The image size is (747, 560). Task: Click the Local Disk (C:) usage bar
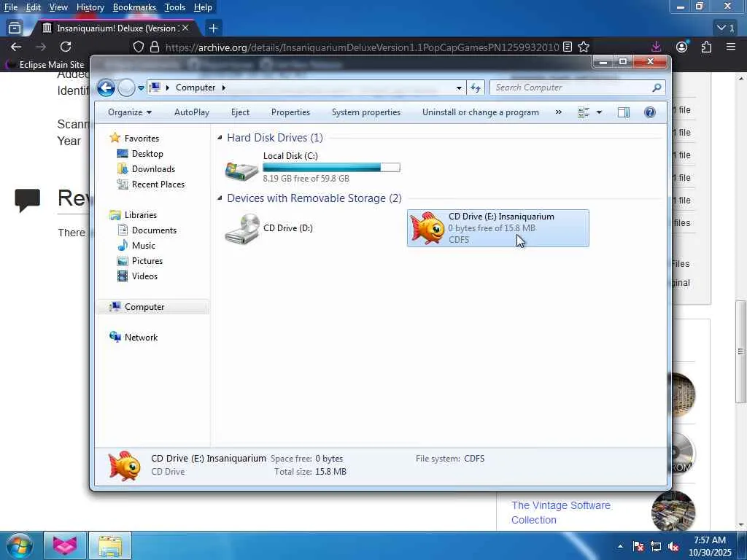pos(332,167)
